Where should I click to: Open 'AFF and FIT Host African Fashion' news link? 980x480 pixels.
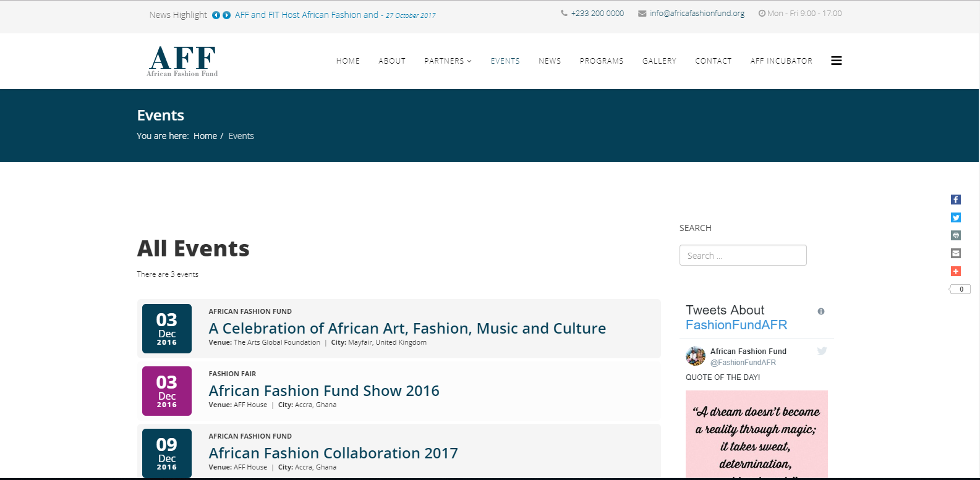pos(307,15)
